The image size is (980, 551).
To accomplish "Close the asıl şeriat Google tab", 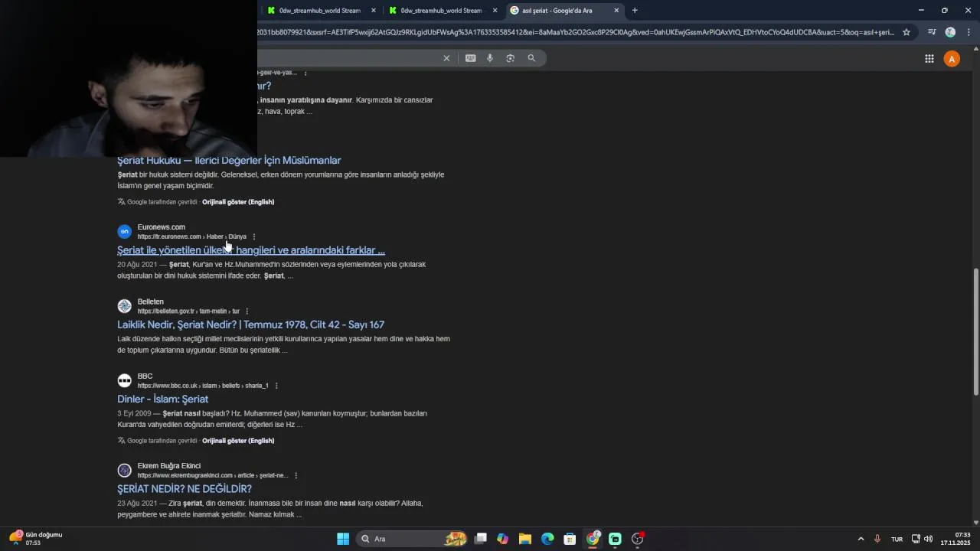I will point(616,11).
